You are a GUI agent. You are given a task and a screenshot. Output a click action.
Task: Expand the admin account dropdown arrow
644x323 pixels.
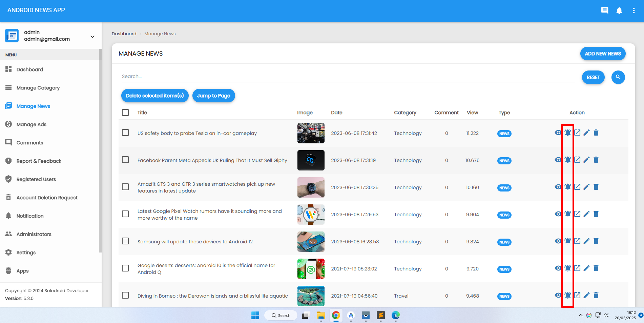92,37
